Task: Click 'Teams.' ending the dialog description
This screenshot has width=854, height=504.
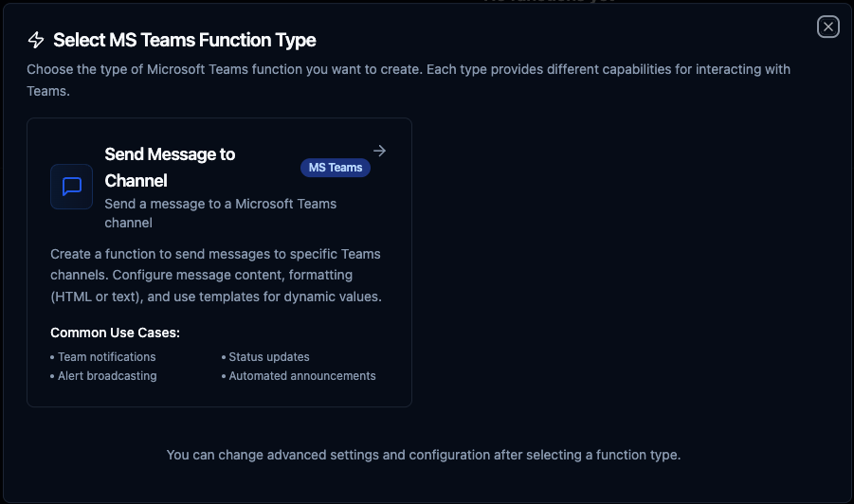Action: (x=47, y=92)
